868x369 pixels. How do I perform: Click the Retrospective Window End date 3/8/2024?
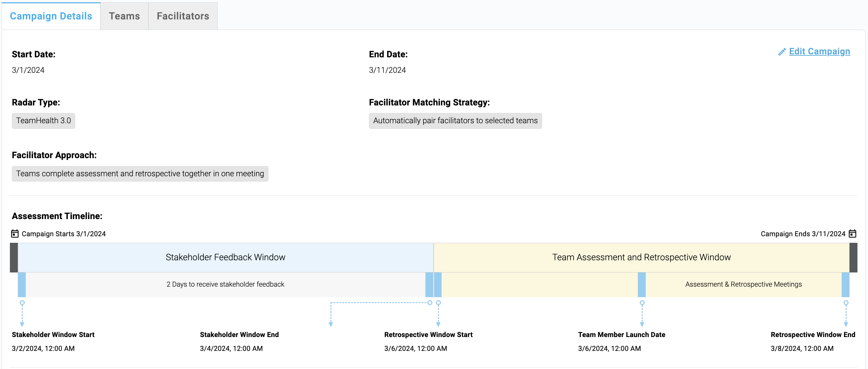802,349
